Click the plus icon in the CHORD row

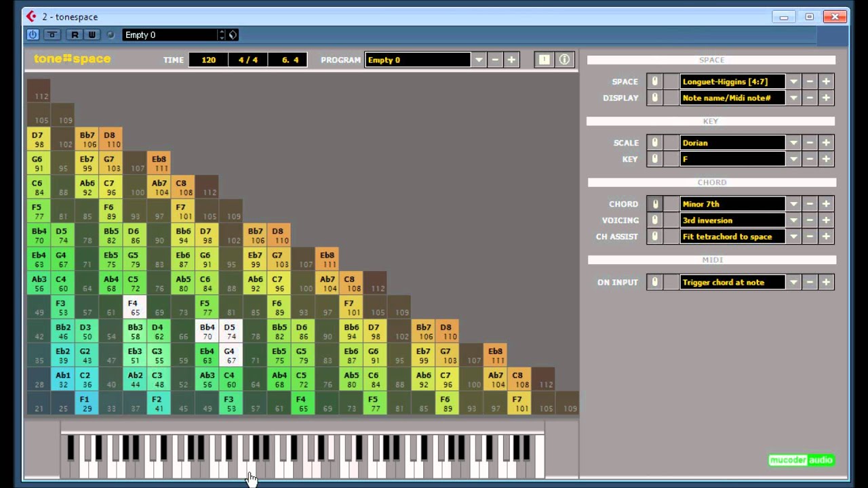pyautogui.click(x=826, y=203)
